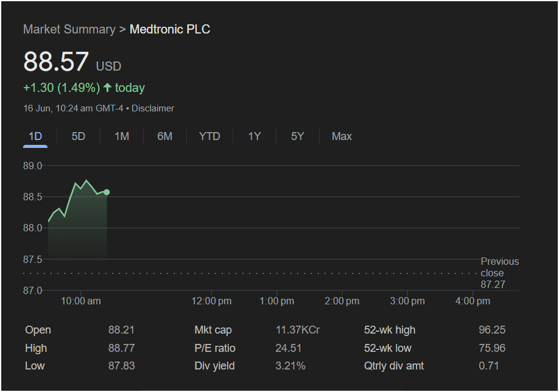Click the 88.5 y-axis label
Viewport: 559px width, 392px height.
(32, 197)
